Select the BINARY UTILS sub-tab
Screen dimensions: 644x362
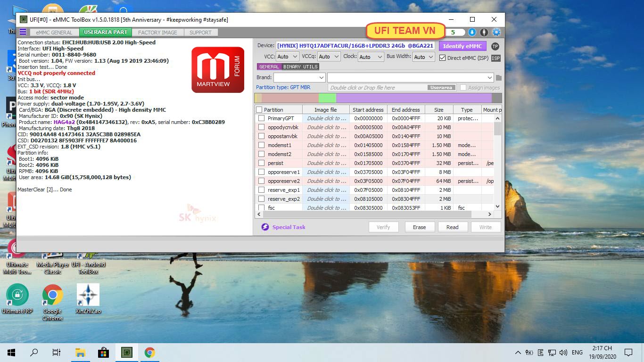[300, 67]
